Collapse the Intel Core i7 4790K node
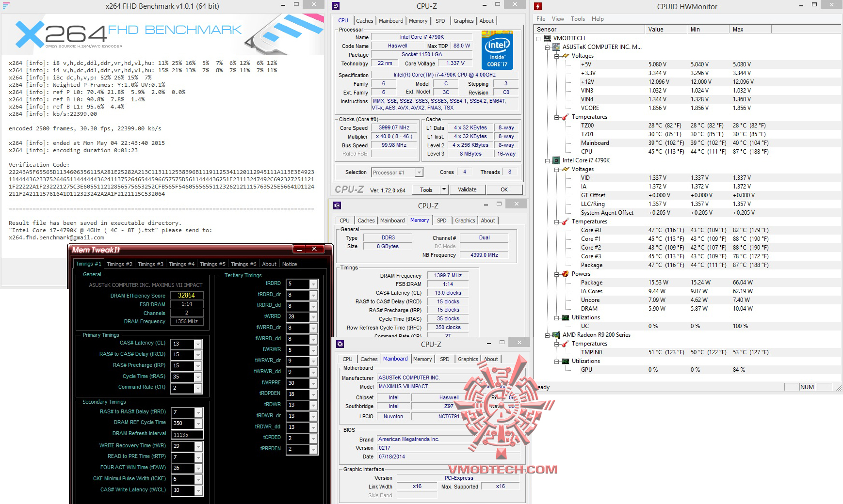The width and height of the screenshot is (843, 504). click(x=547, y=160)
